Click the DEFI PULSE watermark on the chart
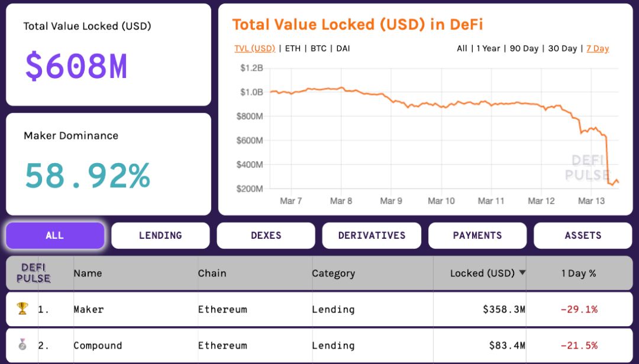The width and height of the screenshot is (639, 364). [x=587, y=167]
